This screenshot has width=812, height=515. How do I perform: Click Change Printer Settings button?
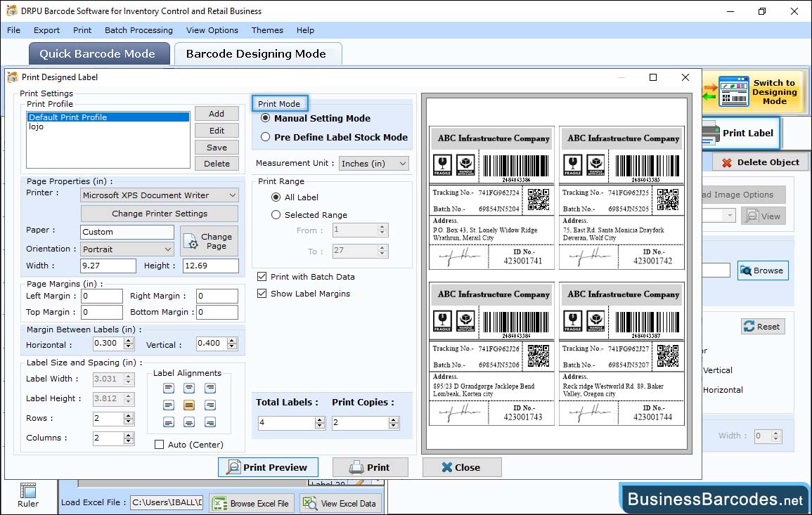[x=160, y=214]
